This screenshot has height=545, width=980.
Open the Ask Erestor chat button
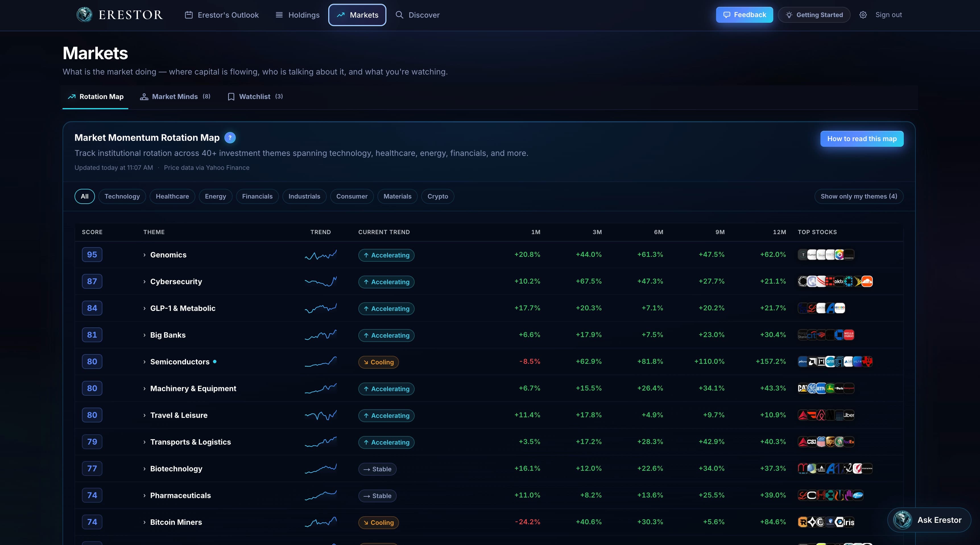tap(929, 520)
